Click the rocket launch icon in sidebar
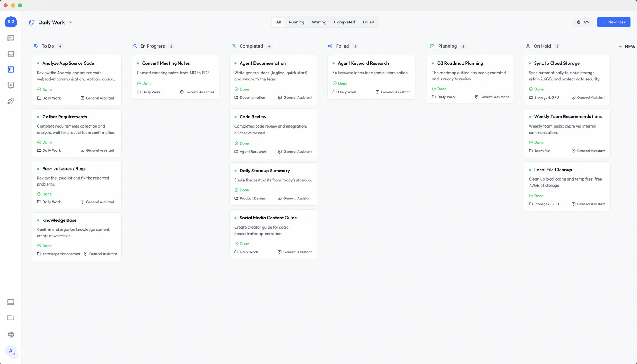The width and height of the screenshot is (637, 364). pos(11,101)
